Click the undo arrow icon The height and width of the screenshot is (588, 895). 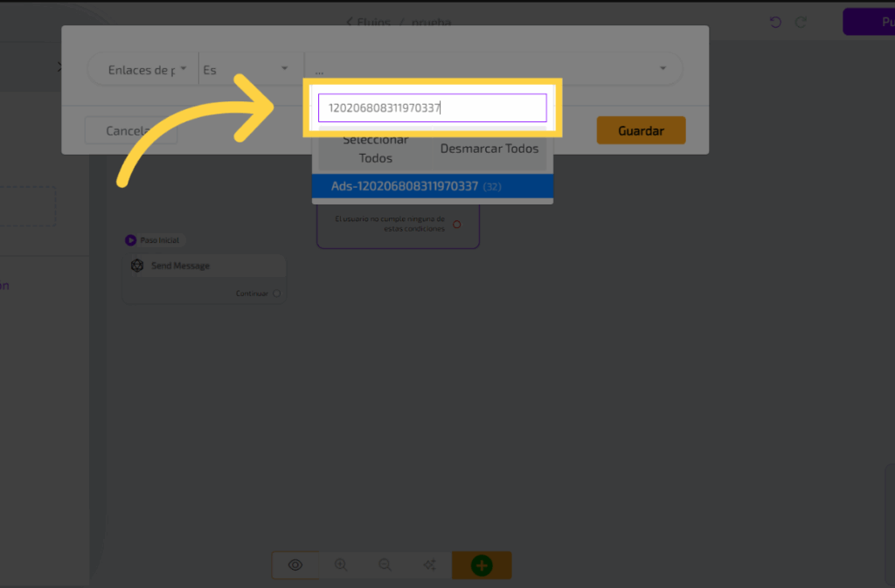[775, 22]
